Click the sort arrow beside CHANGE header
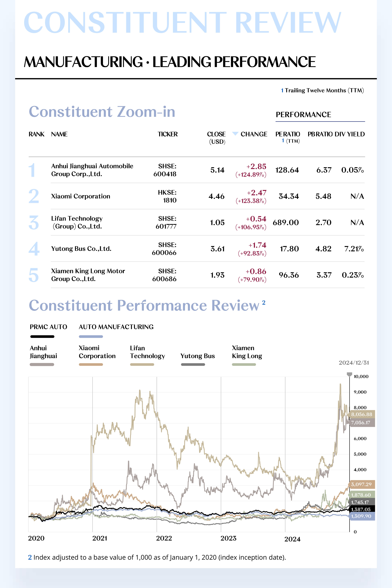This screenshot has width=392, height=588. (x=235, y=134)
